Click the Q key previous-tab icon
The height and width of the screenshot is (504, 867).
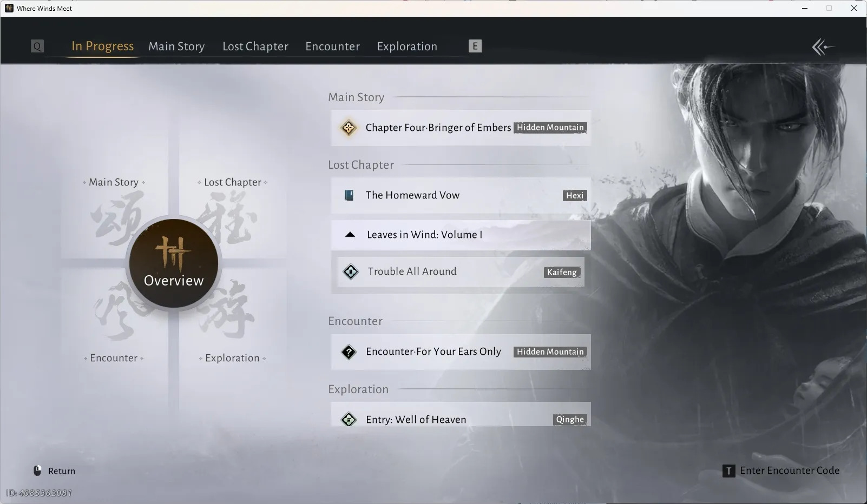[37, 46]
